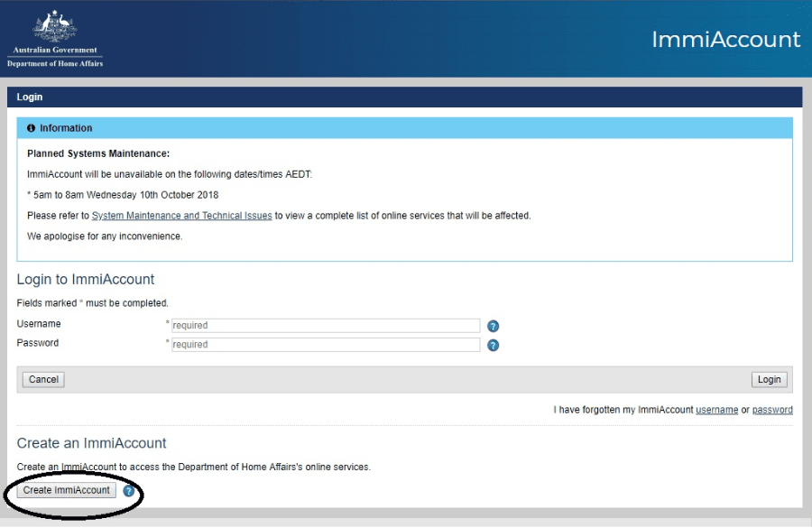Click help icon beside Create ImmiAccount button

pos(129,491)
